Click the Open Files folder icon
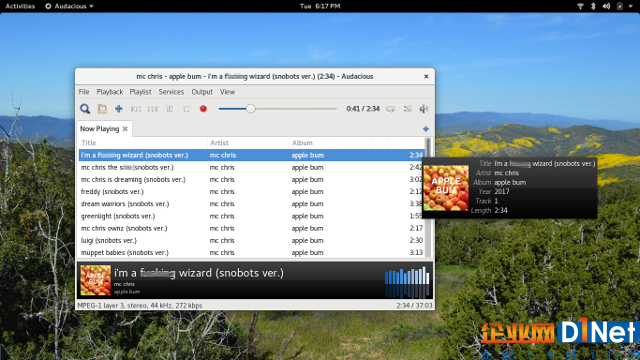 [102, 109]
